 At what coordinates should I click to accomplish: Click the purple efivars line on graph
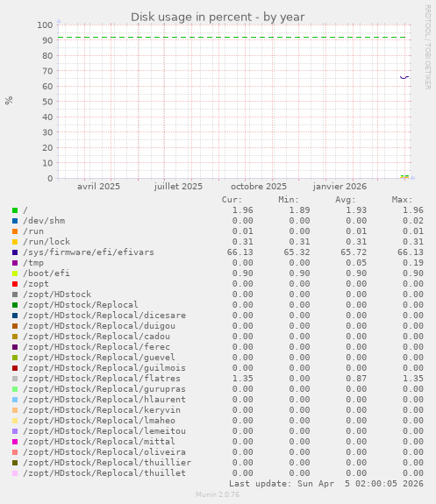[404, 77]
